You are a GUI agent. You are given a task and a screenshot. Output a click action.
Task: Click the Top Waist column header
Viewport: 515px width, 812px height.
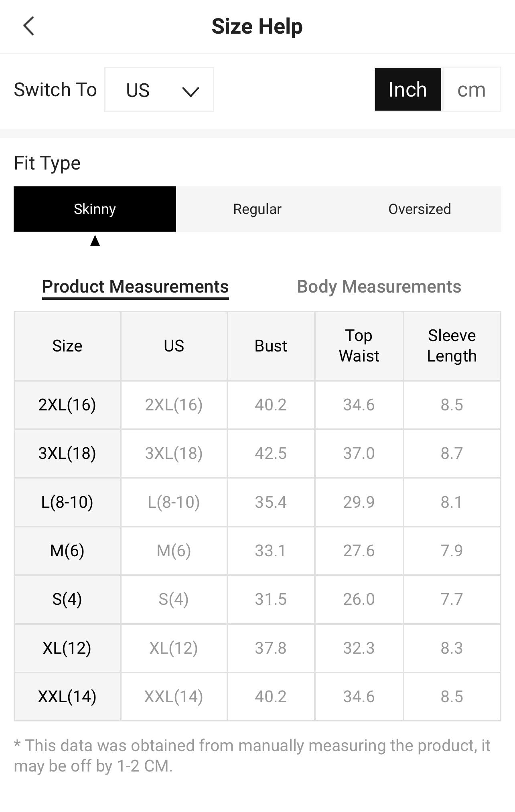pos(359,346)
